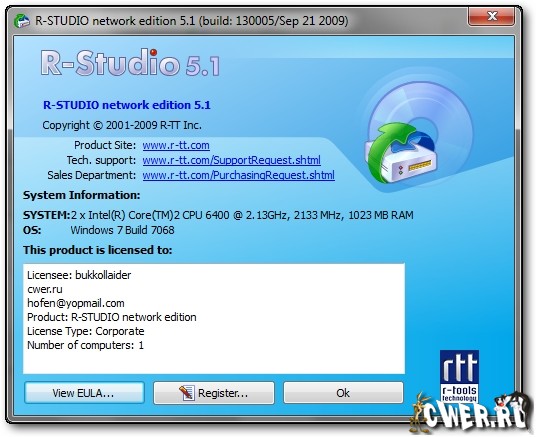Click the rtt r-tools technology logo
Image resolution: width=536 pixels, height=437 pixels.
(x=459, y=376)
